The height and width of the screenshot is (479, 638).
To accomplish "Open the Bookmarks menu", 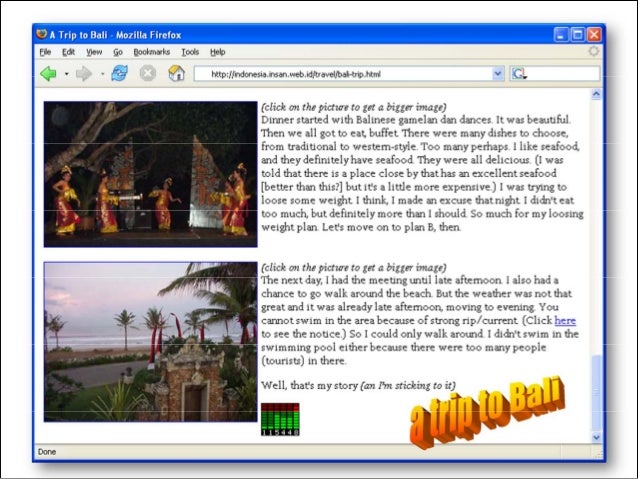I will click(151, 51).
